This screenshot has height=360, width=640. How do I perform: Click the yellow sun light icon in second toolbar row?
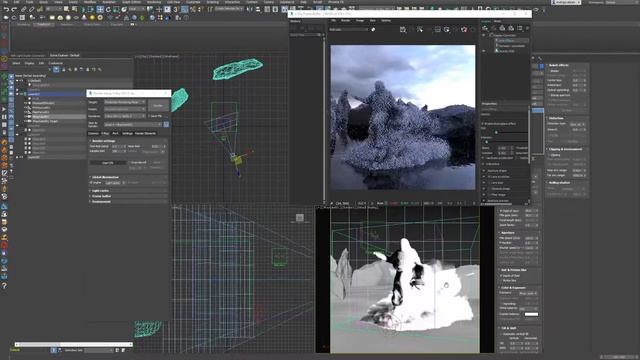click(x=92, y=18)
